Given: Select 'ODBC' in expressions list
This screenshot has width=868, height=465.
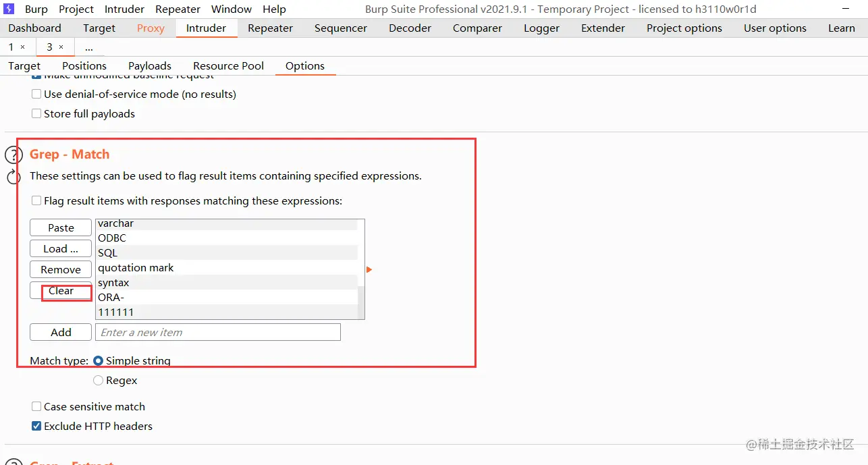Looking at the screenshot, I should 226,238.
